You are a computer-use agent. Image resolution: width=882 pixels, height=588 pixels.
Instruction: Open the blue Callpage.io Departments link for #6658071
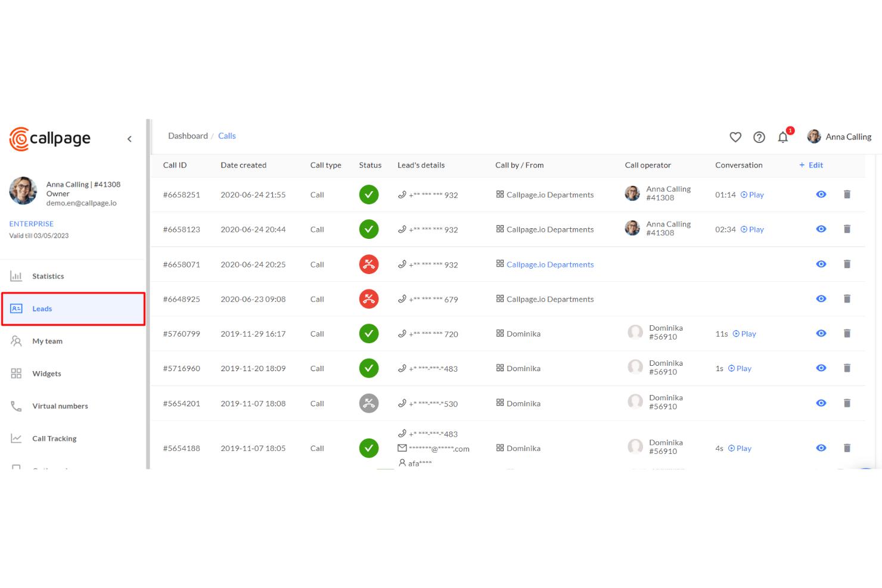(550, 265)
